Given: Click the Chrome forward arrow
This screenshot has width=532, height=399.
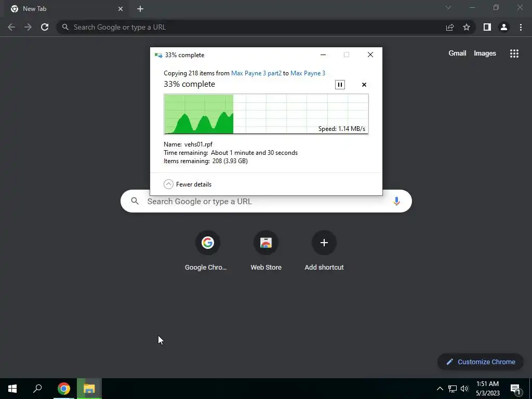Looking at the screenshot, I should pos(28,27).
